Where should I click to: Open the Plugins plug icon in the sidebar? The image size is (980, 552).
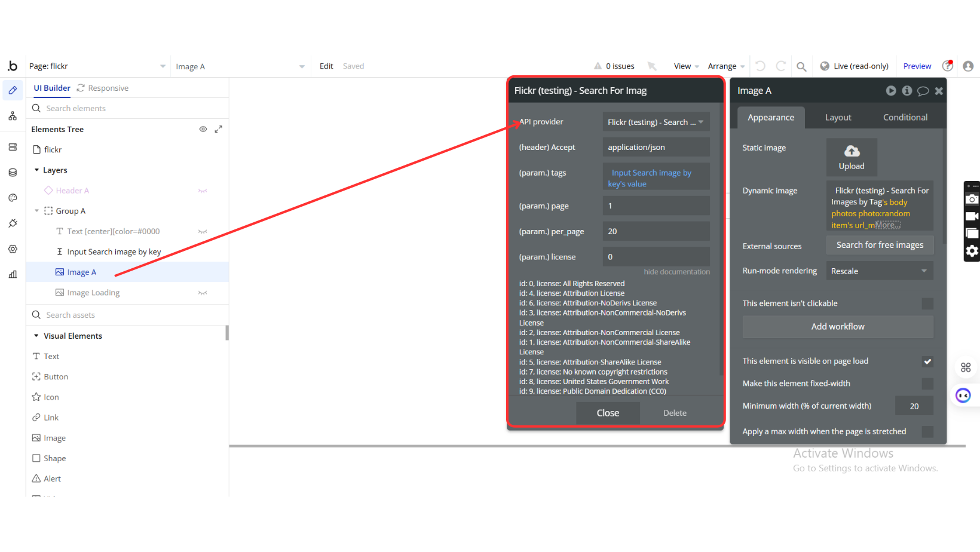pyautogui.click(x=13, y=223)
